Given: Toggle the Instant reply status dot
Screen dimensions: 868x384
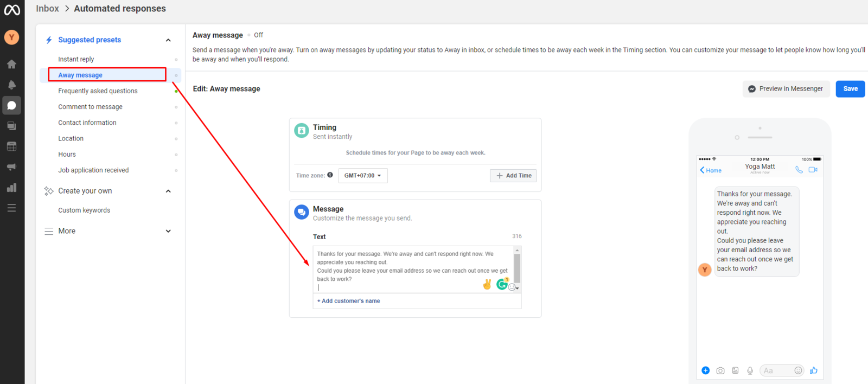Looking at the screenshot, I should (176, 60).
